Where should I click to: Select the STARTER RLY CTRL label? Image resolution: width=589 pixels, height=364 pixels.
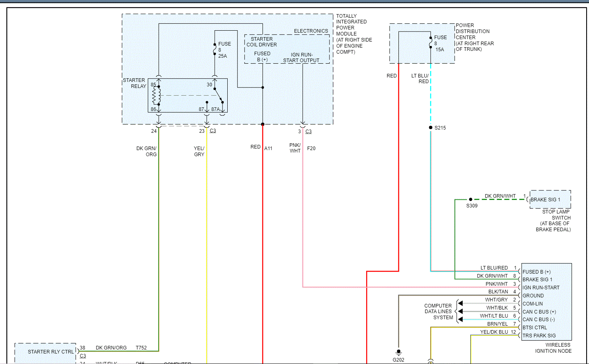[51, 352]
